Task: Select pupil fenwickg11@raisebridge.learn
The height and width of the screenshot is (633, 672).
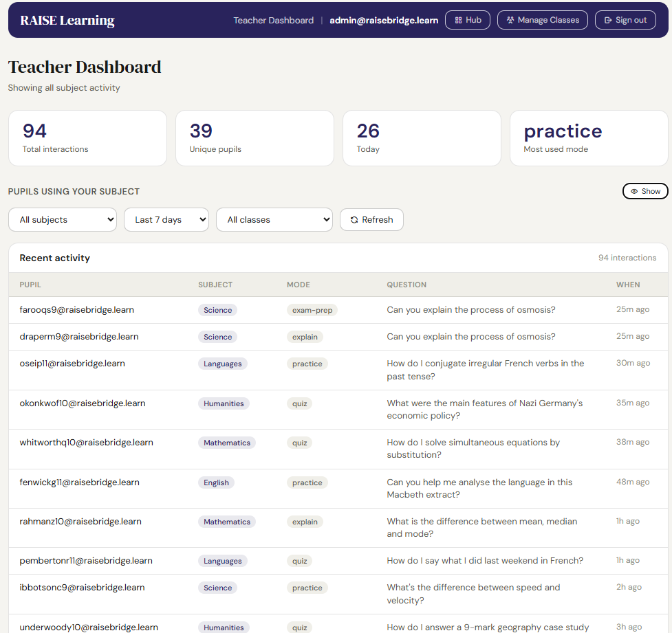Action: click(79, 482)
